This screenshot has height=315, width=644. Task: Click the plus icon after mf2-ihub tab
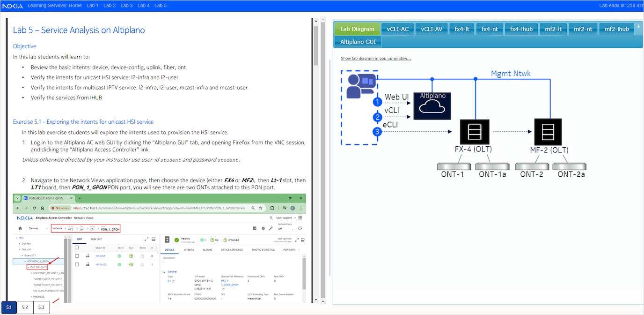click(x=638, y=26)
